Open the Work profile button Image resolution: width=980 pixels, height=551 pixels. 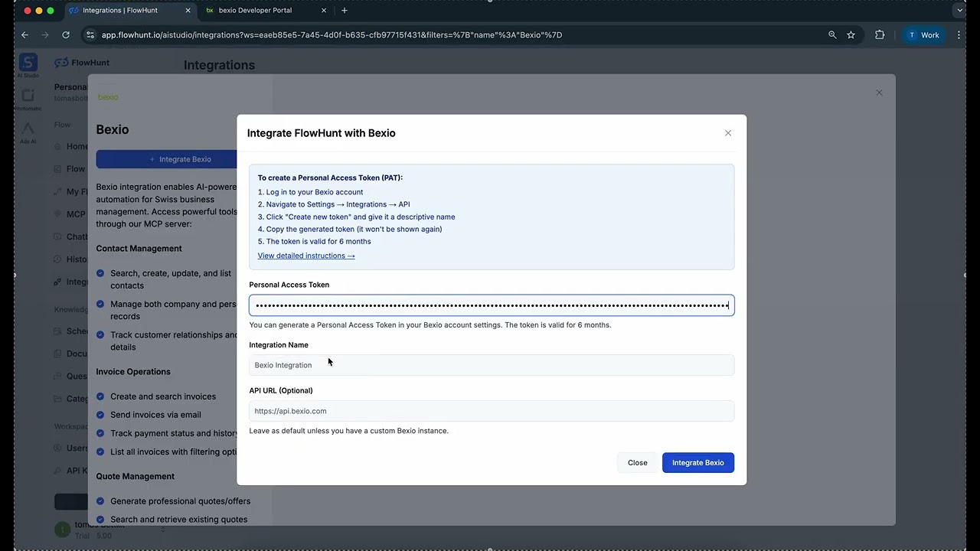923,35
